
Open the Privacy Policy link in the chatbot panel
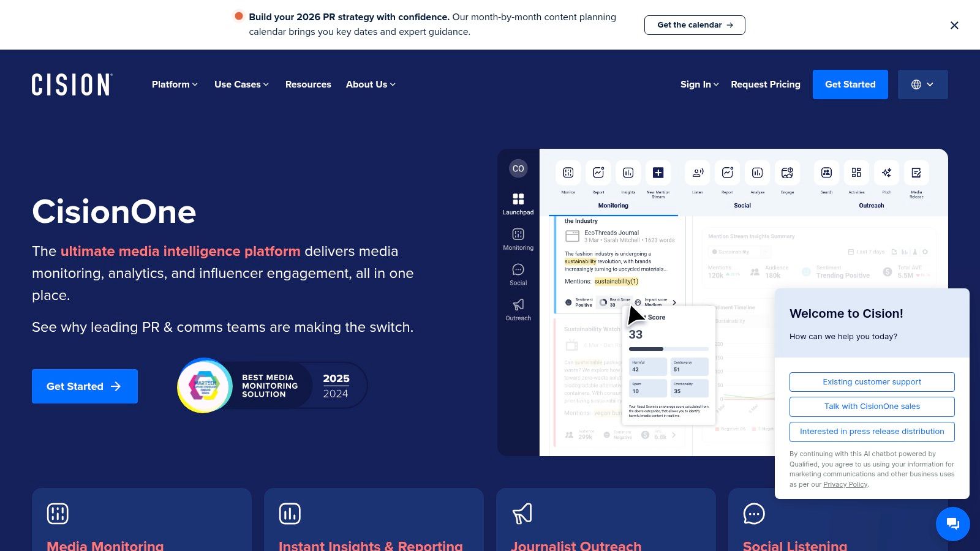(x=845, y=484)
